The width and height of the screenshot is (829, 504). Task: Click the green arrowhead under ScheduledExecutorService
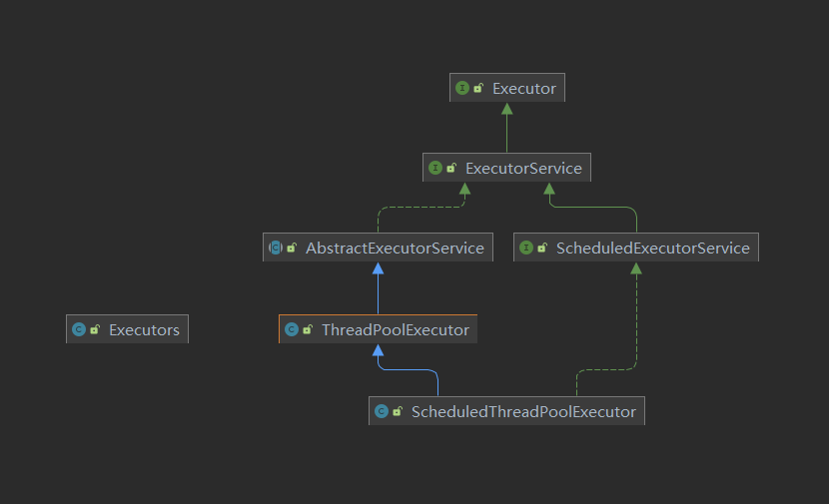point(636,268)
